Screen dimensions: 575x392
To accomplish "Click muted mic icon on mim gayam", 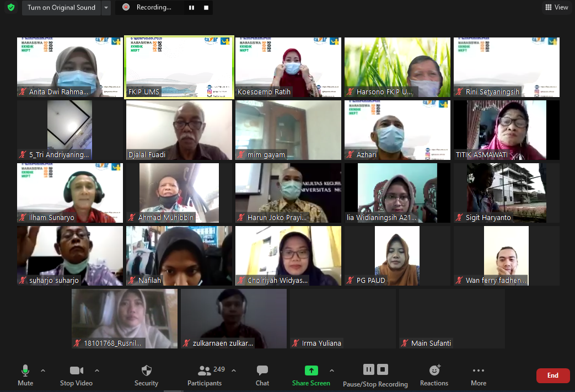I will (241, 155).
